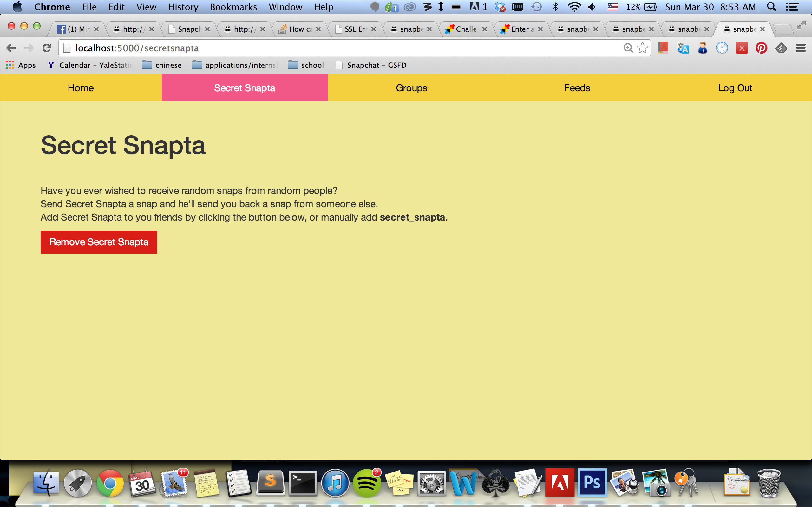Image resolution: width=812 pixels, height=507 pixels.
Task: Open the Google Translate extension icon
Action: [x=683, y=48]
